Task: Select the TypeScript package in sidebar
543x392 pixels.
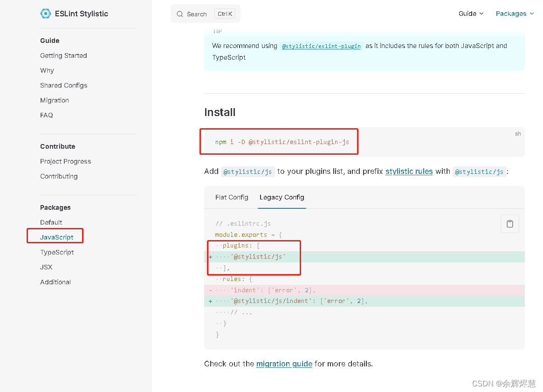Action: pos(57,252)
